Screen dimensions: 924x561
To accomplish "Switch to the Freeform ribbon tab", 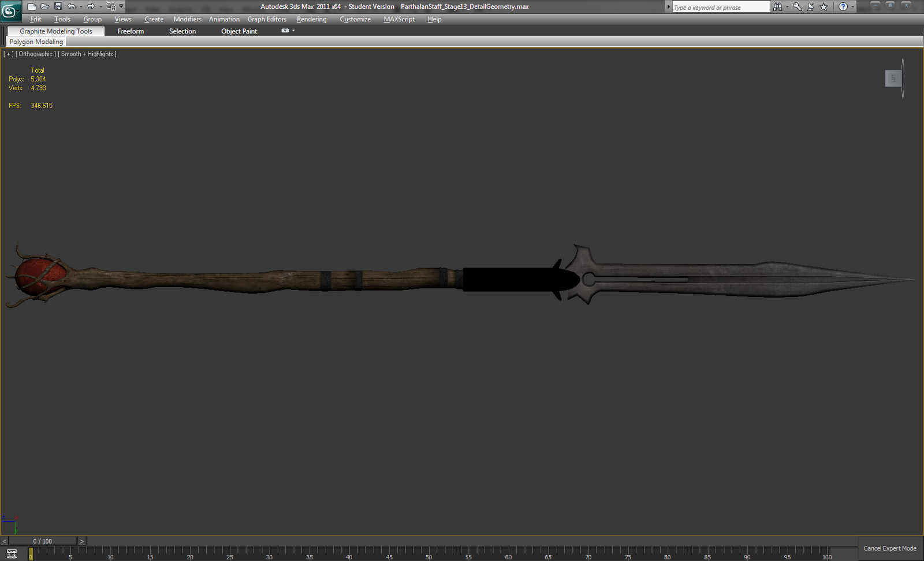I will 130,31.
